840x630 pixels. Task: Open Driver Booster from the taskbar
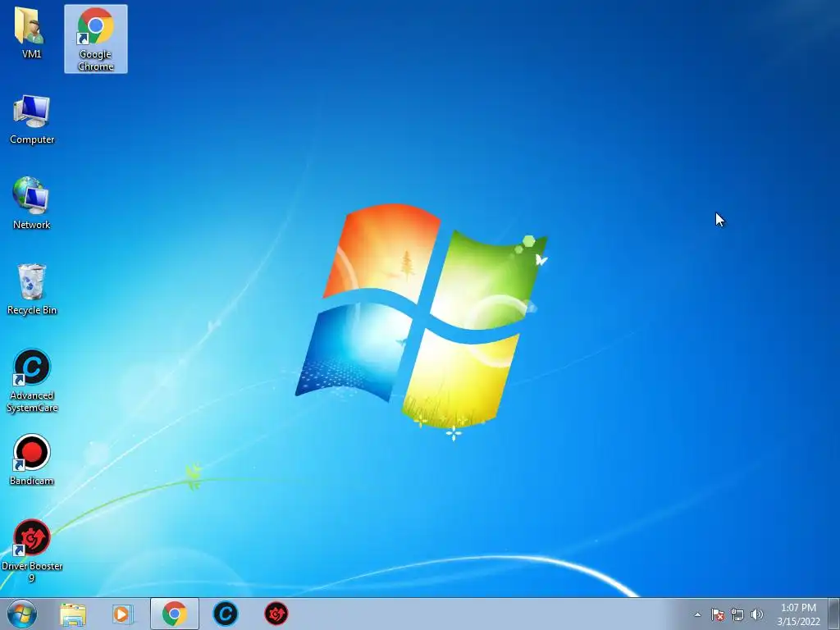pyautogui.click(x=276, y=614)
